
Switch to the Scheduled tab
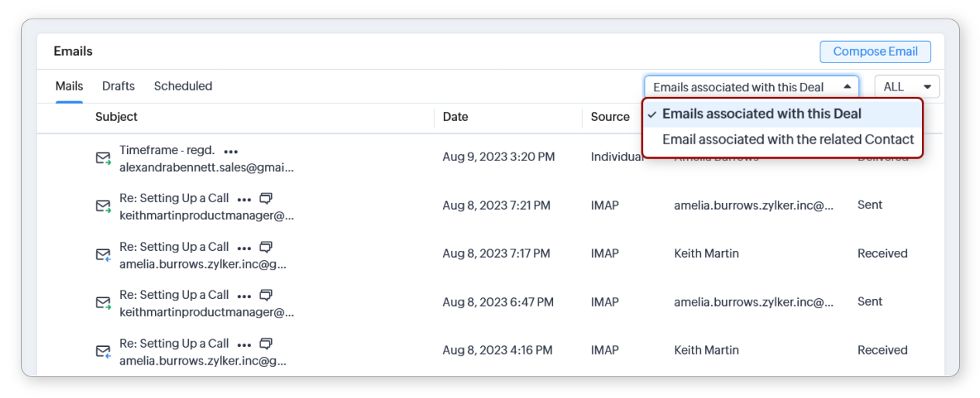(183, 86)
